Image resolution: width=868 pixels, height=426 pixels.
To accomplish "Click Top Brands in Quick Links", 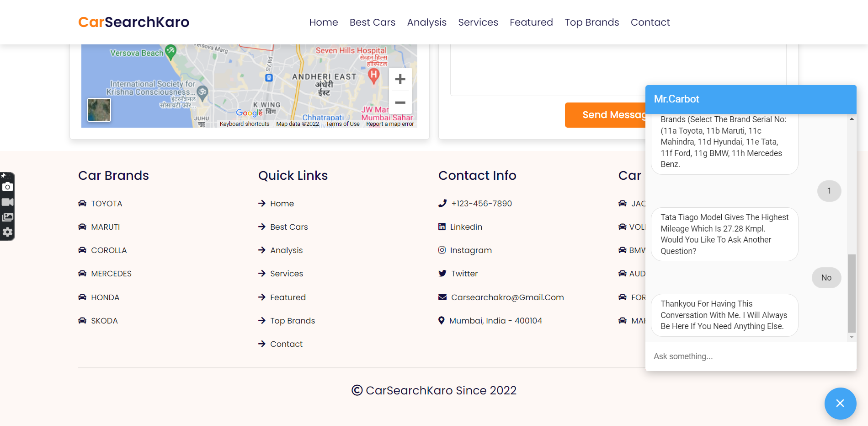I will coord(293,321).
